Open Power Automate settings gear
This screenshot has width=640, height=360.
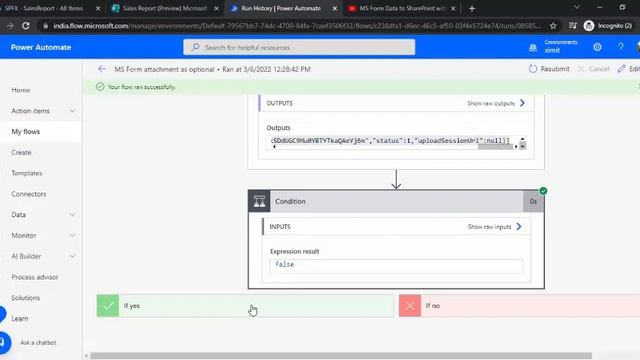click(x=597, y=47)
